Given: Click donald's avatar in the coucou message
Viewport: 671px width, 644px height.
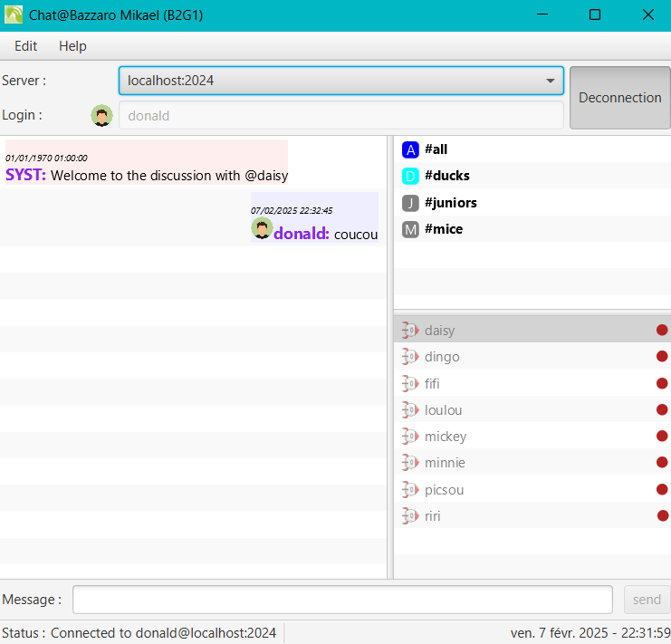Looking at the screenshot, I should click(262, 229).
